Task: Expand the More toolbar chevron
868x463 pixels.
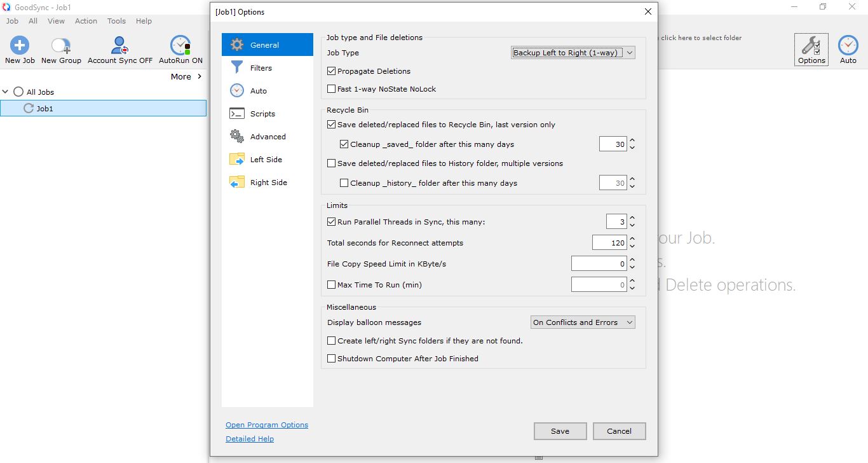Action: [x=200, y=76]
